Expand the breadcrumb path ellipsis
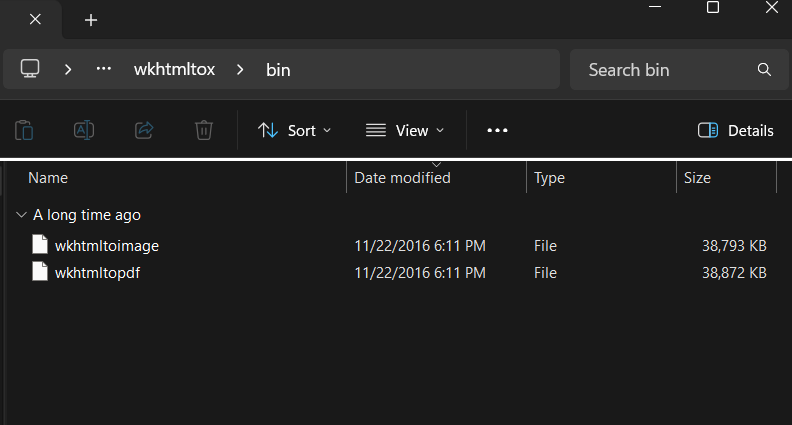Viewport: 792px width, 425px height. [104, 69]
